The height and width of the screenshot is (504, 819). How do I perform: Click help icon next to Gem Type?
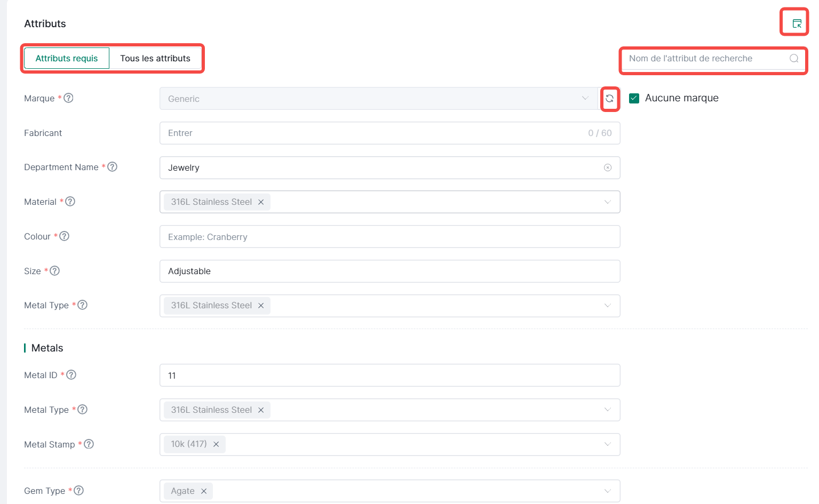click(78, 491)
